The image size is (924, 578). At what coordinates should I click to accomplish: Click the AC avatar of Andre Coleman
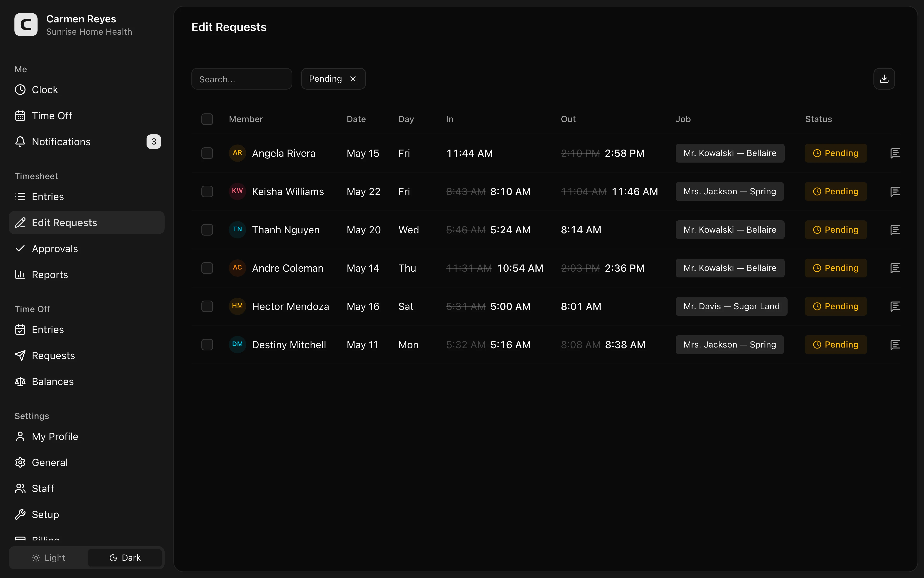click(237, 268)
